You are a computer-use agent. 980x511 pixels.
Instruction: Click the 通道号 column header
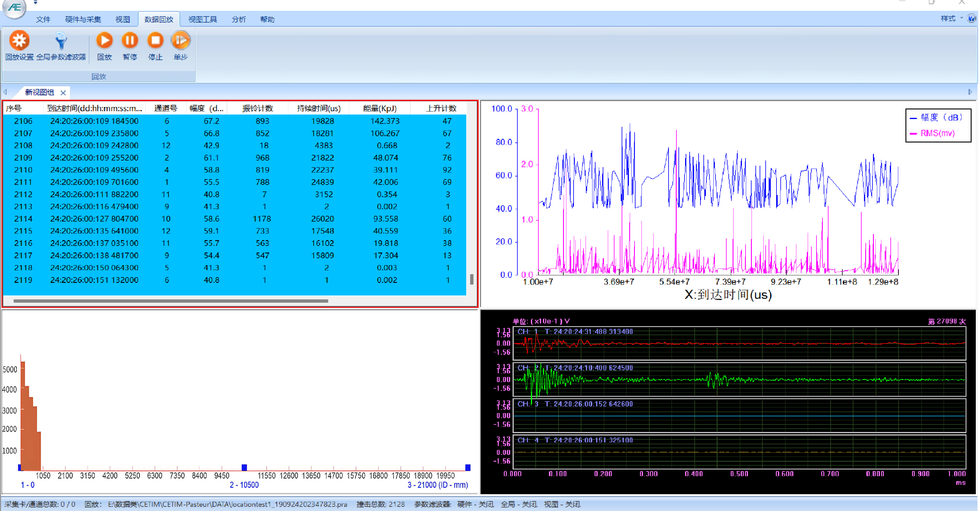coord(166,109)
